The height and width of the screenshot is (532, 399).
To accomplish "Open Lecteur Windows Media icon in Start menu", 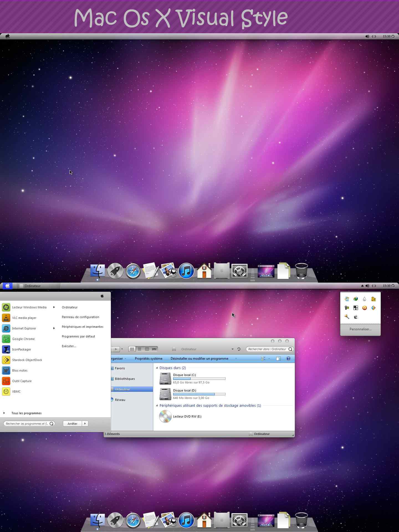I will click(x=6, y=307).
